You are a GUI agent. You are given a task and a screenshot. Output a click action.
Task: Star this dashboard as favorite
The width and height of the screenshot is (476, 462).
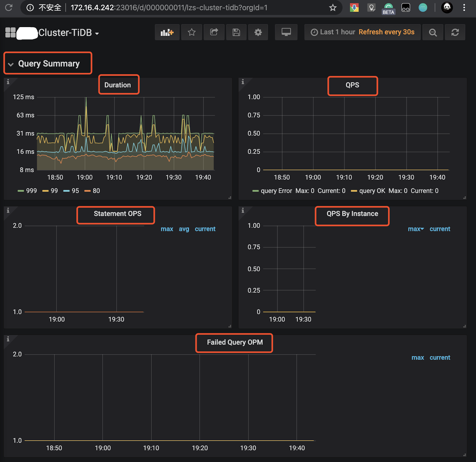192,32
